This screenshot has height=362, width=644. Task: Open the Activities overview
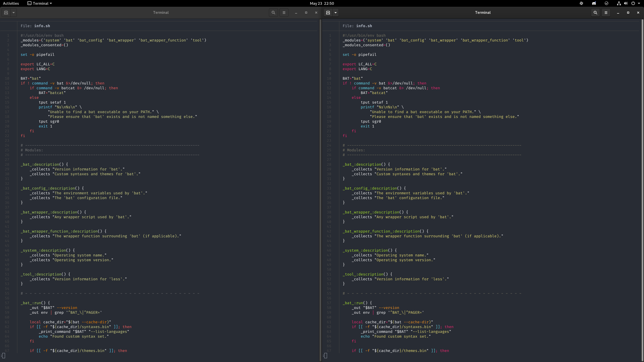11,3
